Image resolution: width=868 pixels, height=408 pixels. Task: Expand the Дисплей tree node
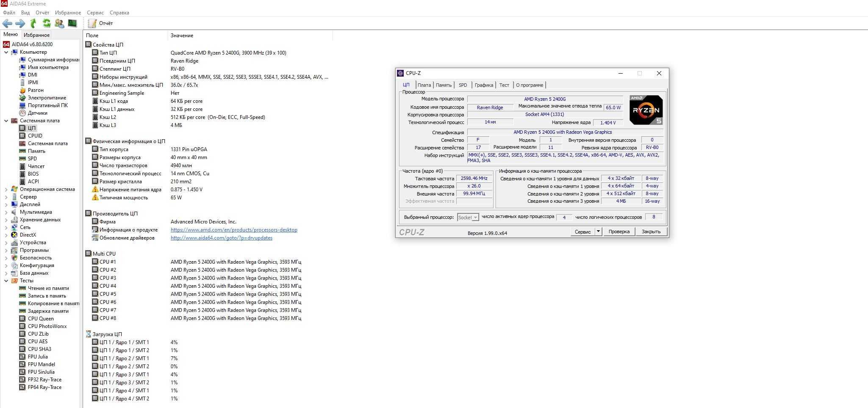pos(6,204)
